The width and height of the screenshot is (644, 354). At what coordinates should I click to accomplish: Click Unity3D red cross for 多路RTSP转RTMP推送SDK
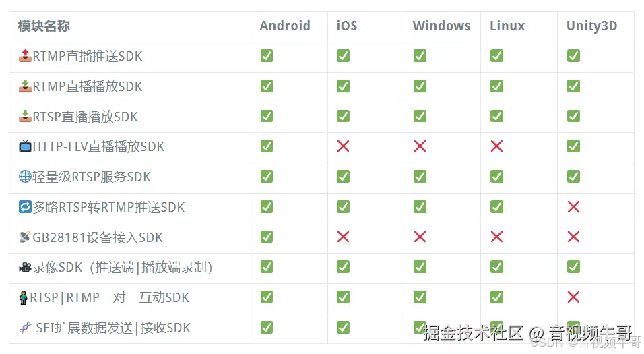[573, 206]
